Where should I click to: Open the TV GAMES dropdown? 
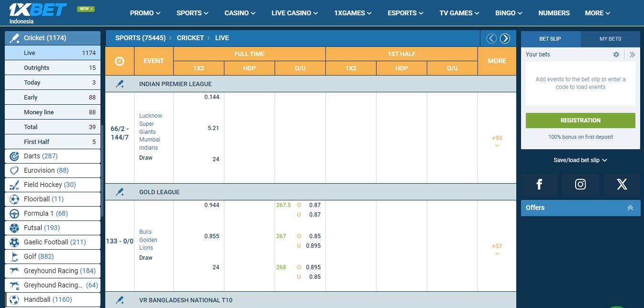tap(459, 13)
